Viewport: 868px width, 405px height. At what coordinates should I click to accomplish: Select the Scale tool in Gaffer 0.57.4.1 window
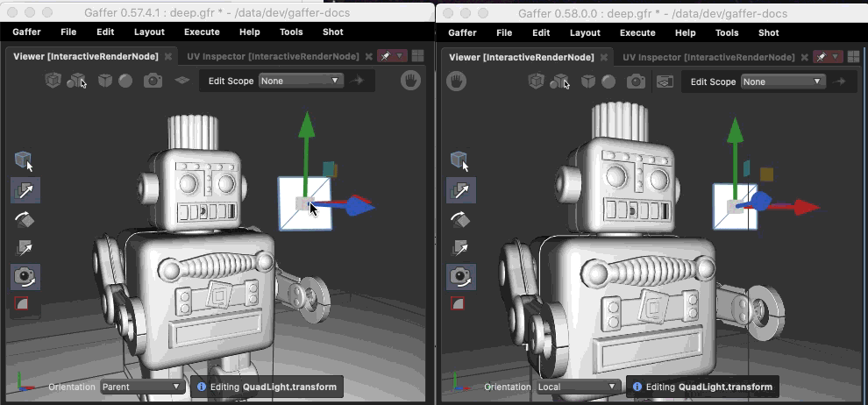click(25, 248)
